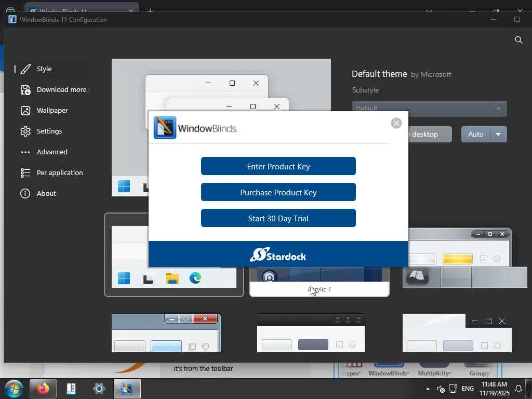
Task: Go to Wallpaper section
Action: [51, 111]
